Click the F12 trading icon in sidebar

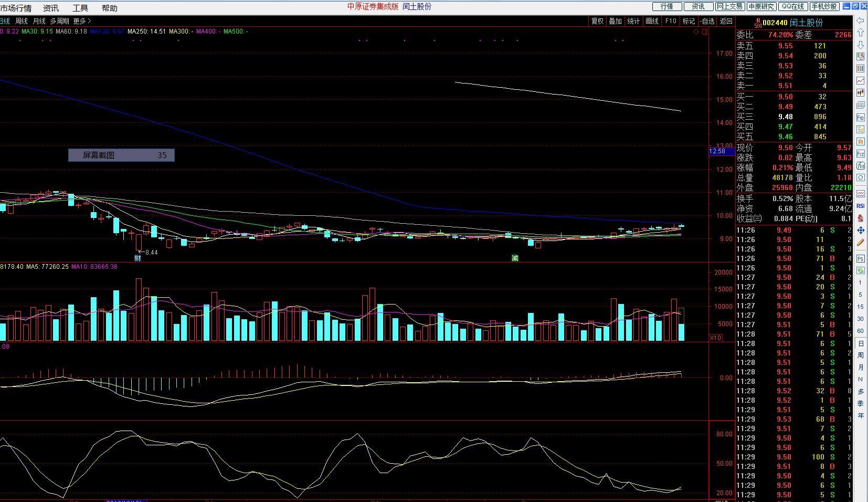(860, 154)
